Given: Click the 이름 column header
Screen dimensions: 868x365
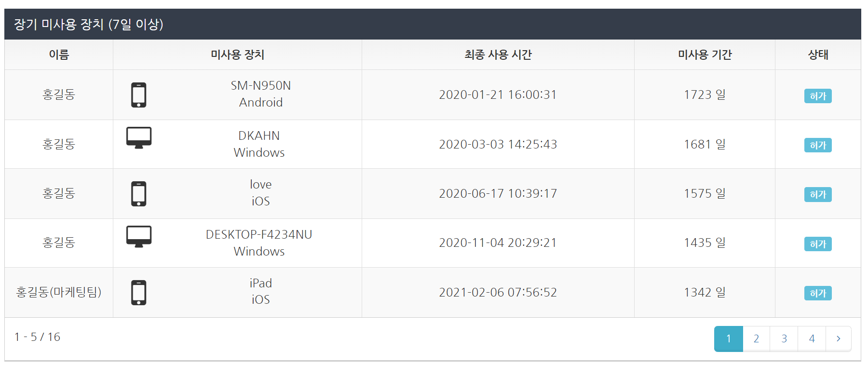Looking at the screenshot, I should coord(59,55).
